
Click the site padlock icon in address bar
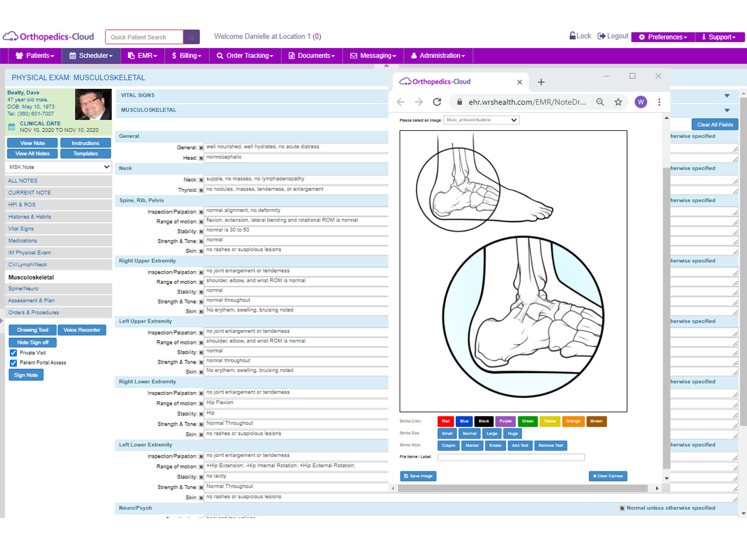pyautogui.click(x=459, y=102)
